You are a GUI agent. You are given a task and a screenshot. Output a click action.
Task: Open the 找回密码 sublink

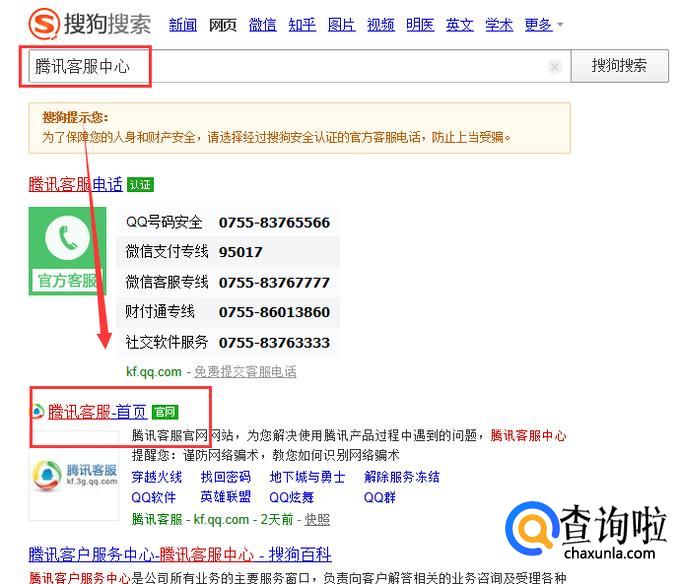[x=226, y=477]
